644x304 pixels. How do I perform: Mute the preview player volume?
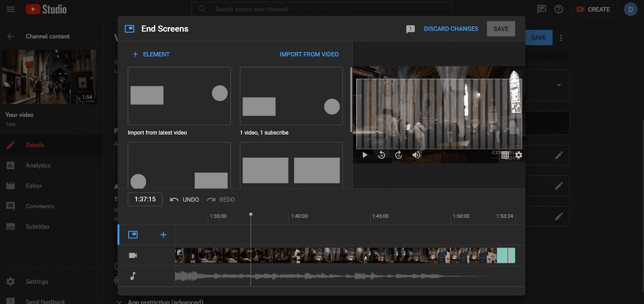pyautogui.click(x=416, y=155)
